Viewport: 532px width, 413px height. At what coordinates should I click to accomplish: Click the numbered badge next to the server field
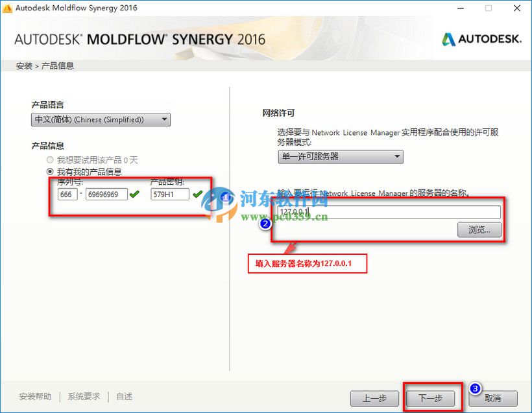pos(264,224)
